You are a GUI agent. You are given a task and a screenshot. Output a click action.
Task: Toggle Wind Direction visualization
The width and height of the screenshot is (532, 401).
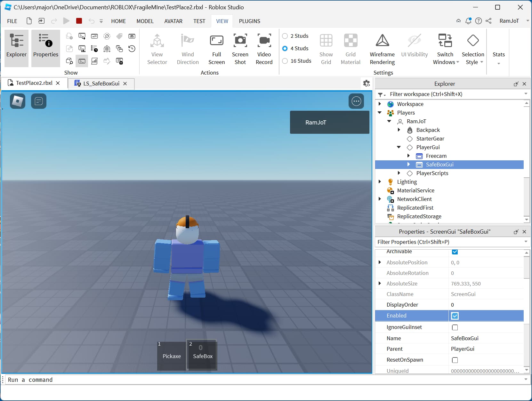187,48
